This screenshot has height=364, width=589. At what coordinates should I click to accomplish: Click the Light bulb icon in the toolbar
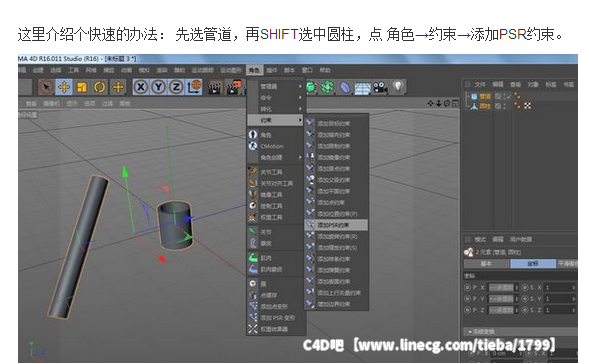pos(398,86)
